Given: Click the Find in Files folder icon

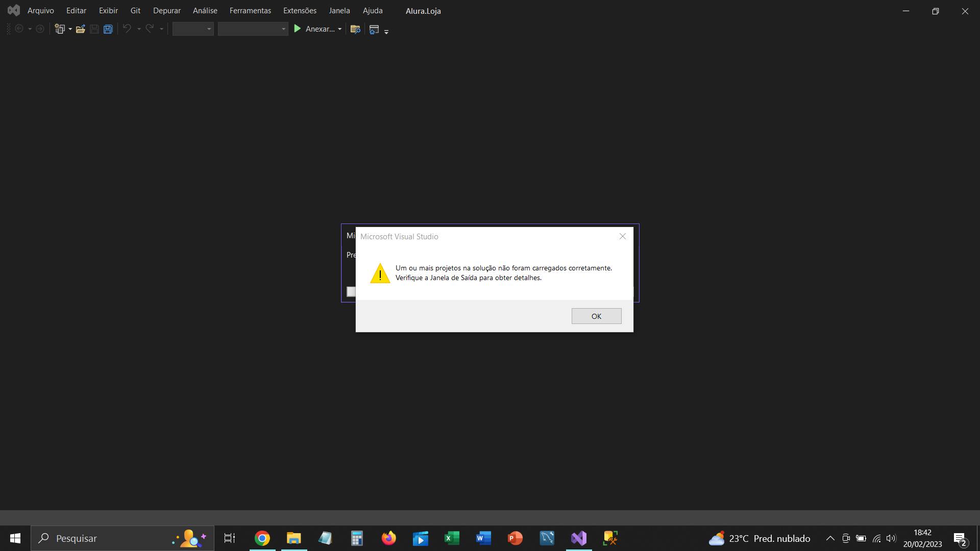Looking at the screenshot, I should coord(356,29).
